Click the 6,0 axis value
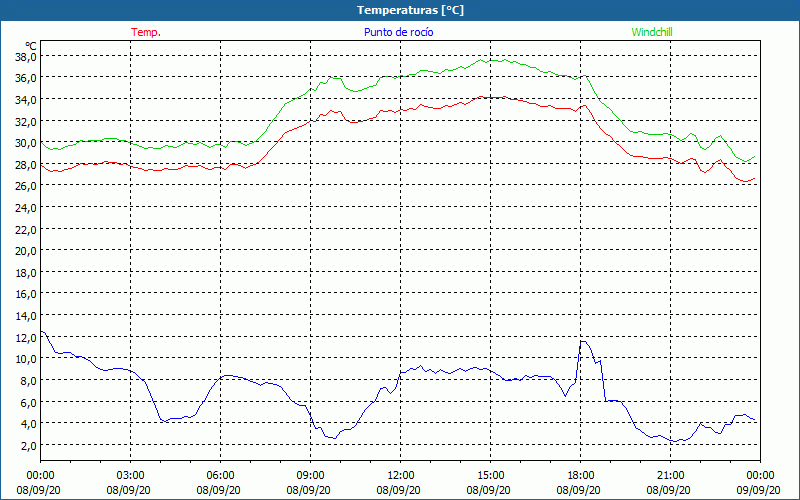 pyautogui.click(x=28, y=403)
